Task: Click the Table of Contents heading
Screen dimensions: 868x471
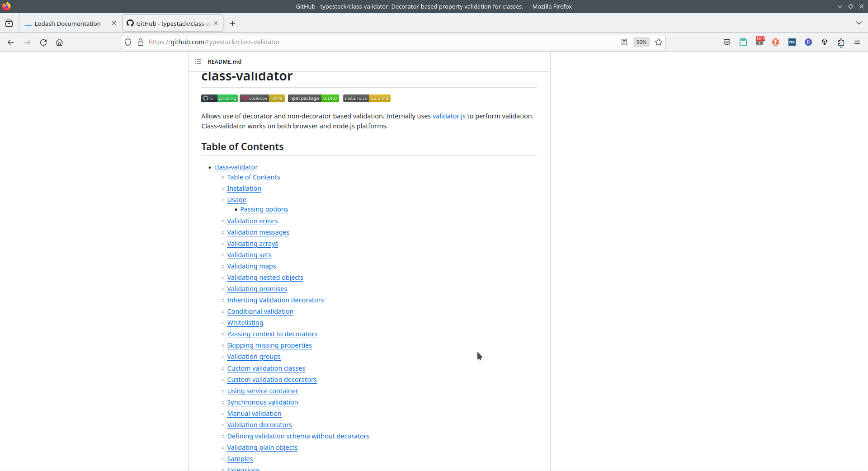Action: pyautogui.click(x=242, y=147)
